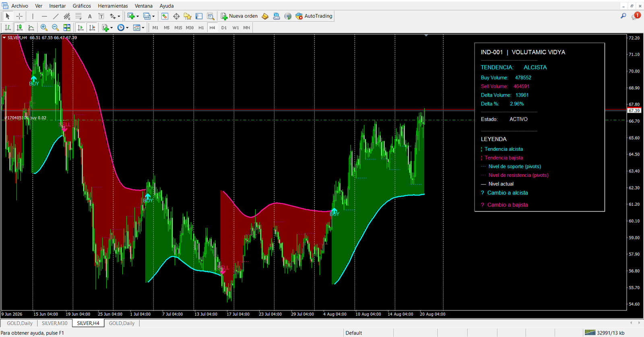Screen dimensions: 644x337
Task: Click the Buy Volume value 478552
Action: pos(523,78)
